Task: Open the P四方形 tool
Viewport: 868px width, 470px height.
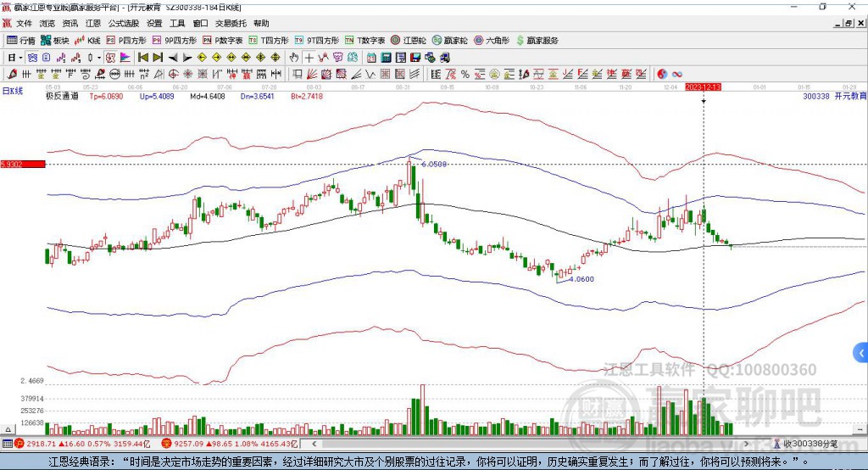Action: click(x=126, y=41)
